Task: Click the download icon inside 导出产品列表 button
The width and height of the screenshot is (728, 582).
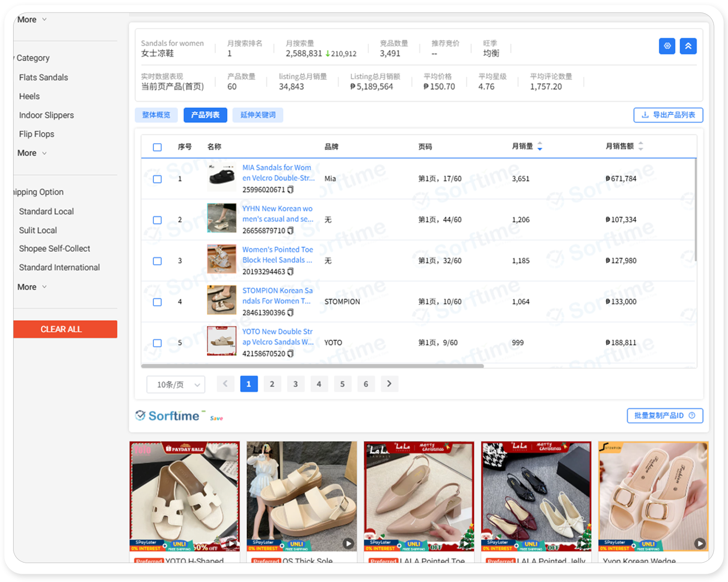Action: (x=645, y=115)
